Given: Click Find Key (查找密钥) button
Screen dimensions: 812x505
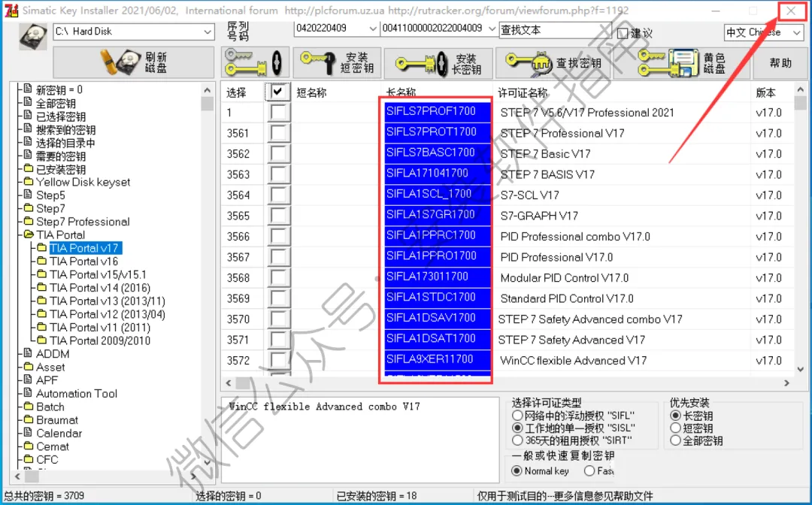Looking at the screenshot, I should tap(553, 62).
